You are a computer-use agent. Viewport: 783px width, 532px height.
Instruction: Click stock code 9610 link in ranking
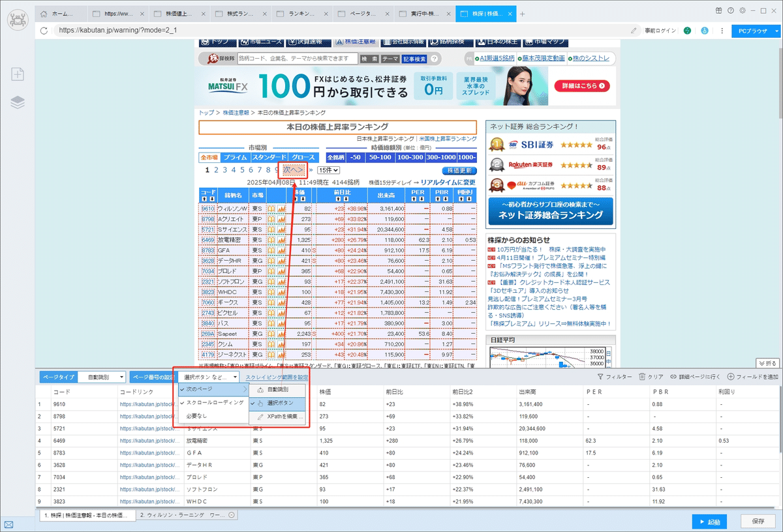click(207, 209)
